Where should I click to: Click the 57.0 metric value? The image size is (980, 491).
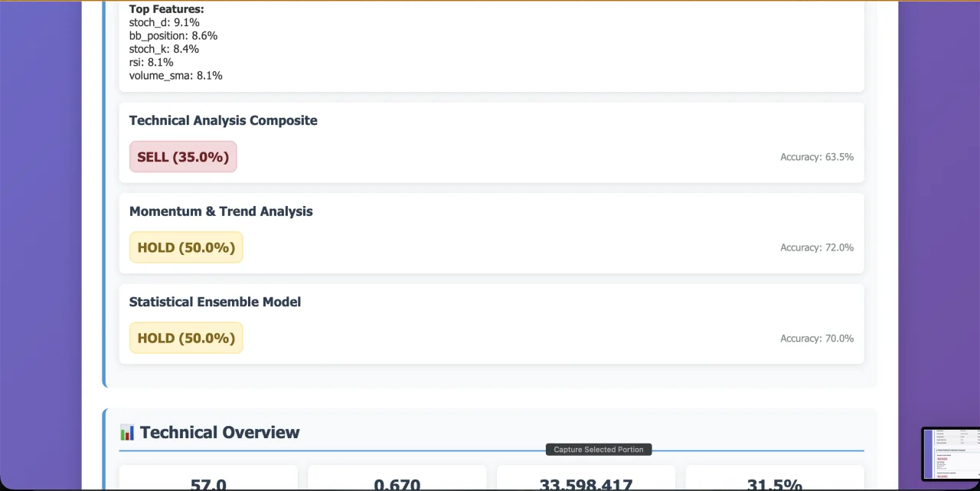pyautogui.click(x=208, y=485)
